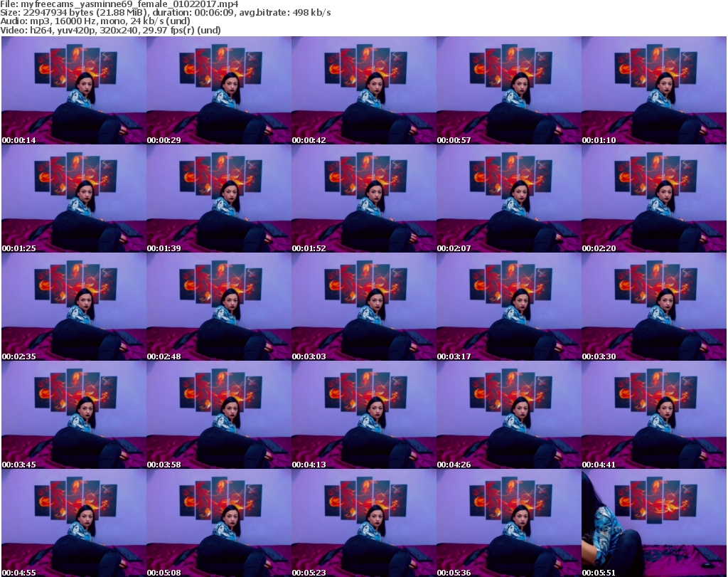Click the Audio mp3 info line

[95, 21]
